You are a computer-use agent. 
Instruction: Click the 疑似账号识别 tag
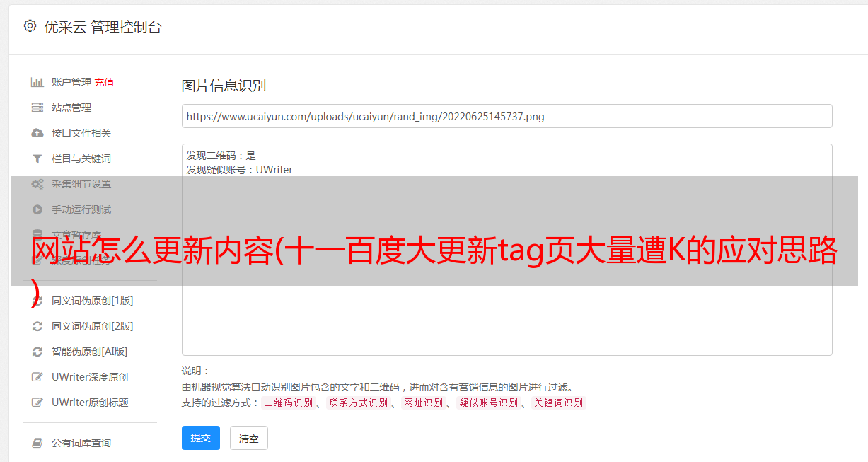point(488,403)
